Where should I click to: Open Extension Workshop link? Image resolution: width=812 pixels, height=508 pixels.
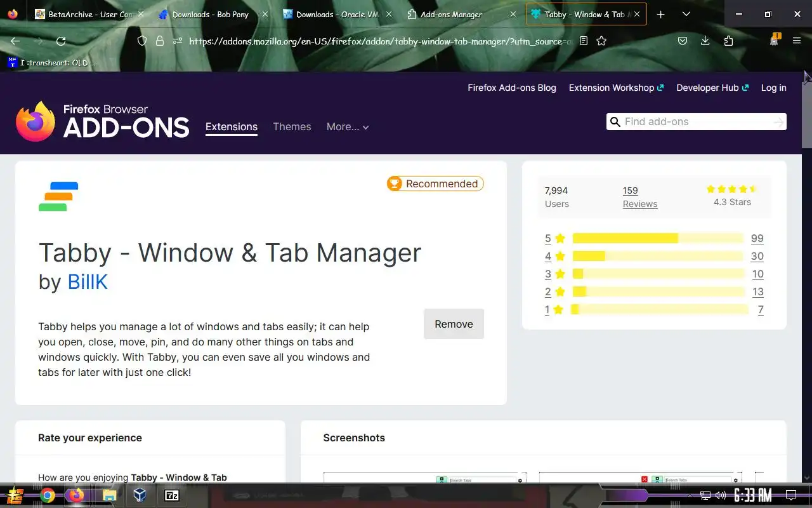point(616,88)
